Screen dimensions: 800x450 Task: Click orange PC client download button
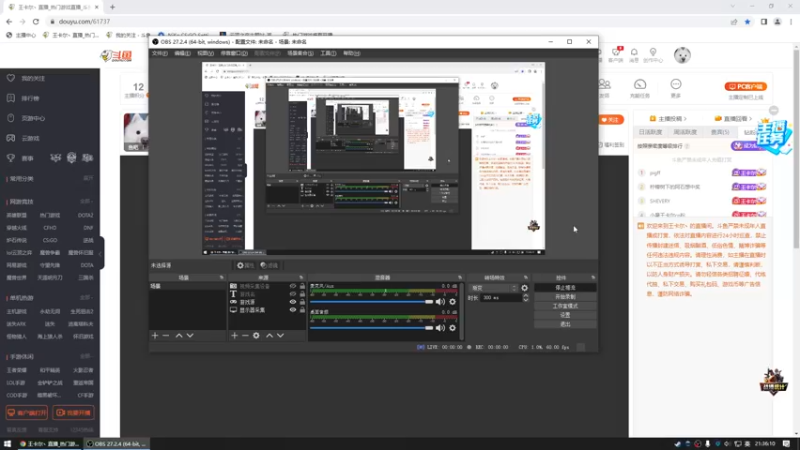745,87
